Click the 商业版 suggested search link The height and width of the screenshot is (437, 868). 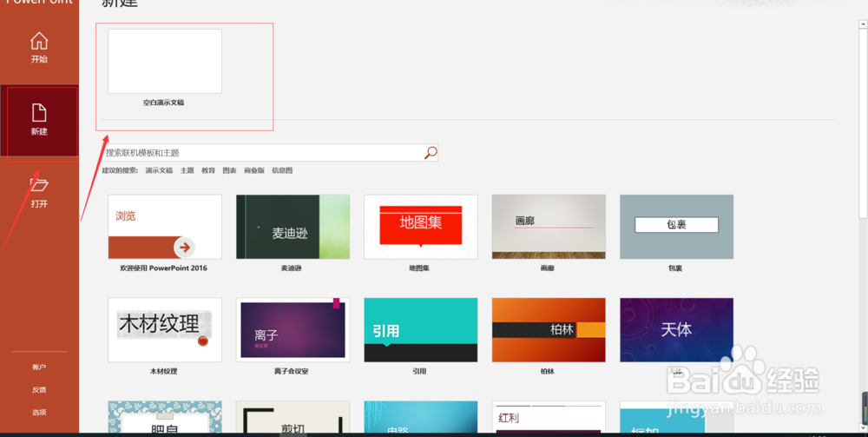254,170
